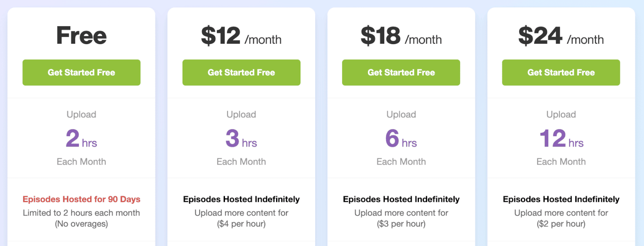Click the $18 /month price heading
644x246 pixels.
(401, 36)
